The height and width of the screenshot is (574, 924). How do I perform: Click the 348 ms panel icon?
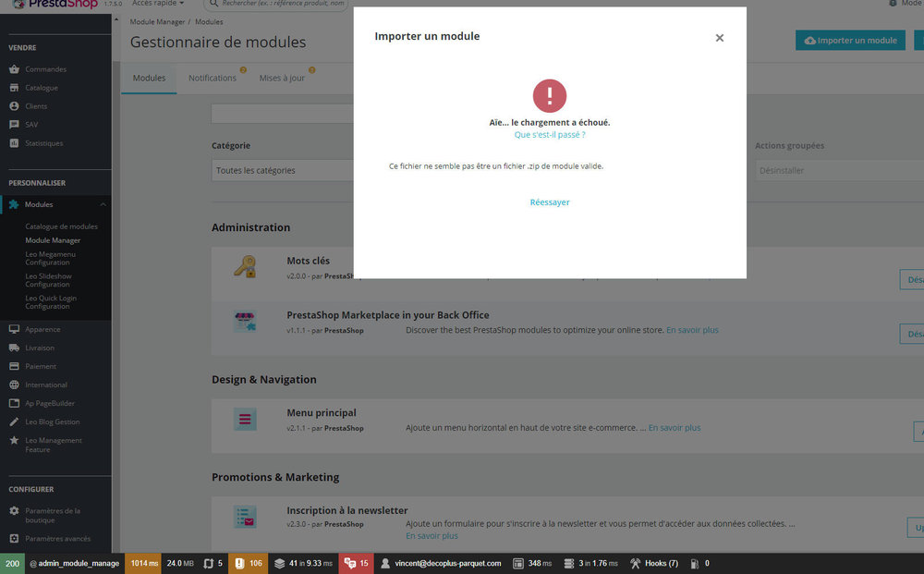(517, 564)
